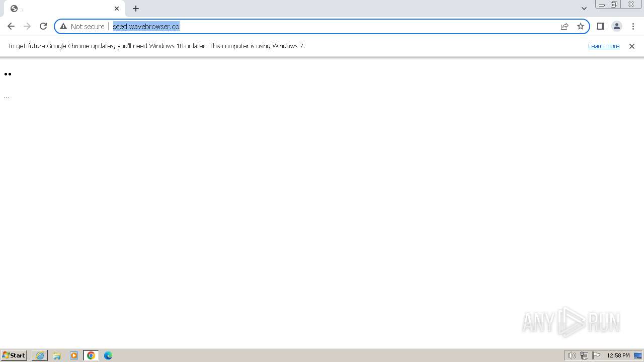Bookmark this tab with the star
This screenshot has height=362, width=644.
581,26
